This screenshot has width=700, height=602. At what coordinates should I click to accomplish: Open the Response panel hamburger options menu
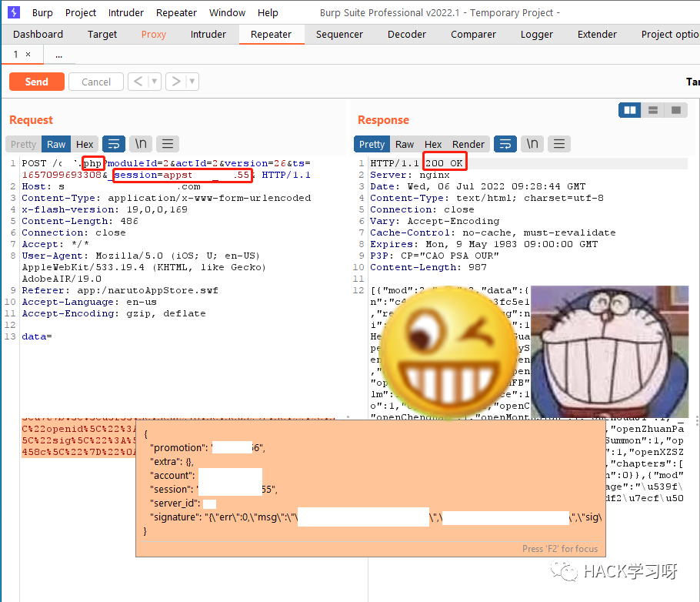tap(559, 144)
